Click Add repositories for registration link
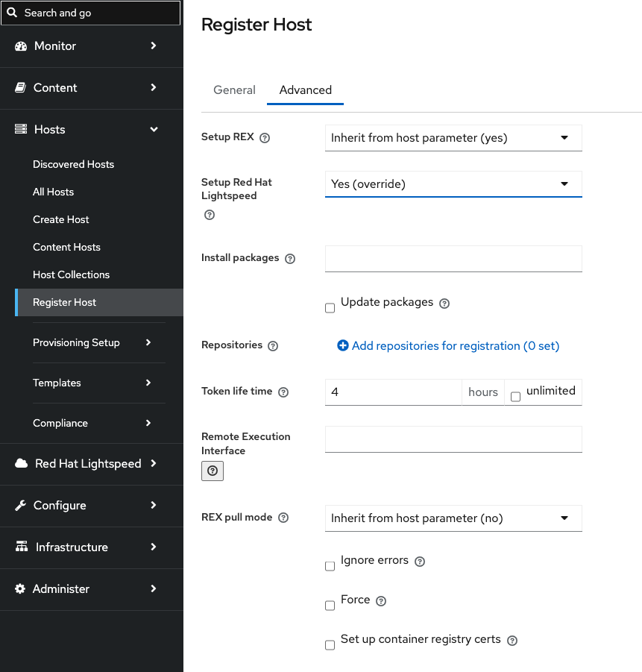 point(448,346)
